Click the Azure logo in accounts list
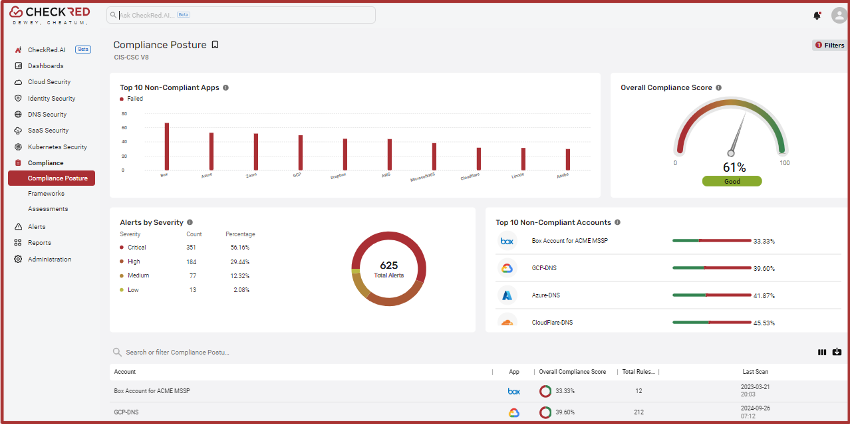850x424 pixels. [x=507, y=296]
